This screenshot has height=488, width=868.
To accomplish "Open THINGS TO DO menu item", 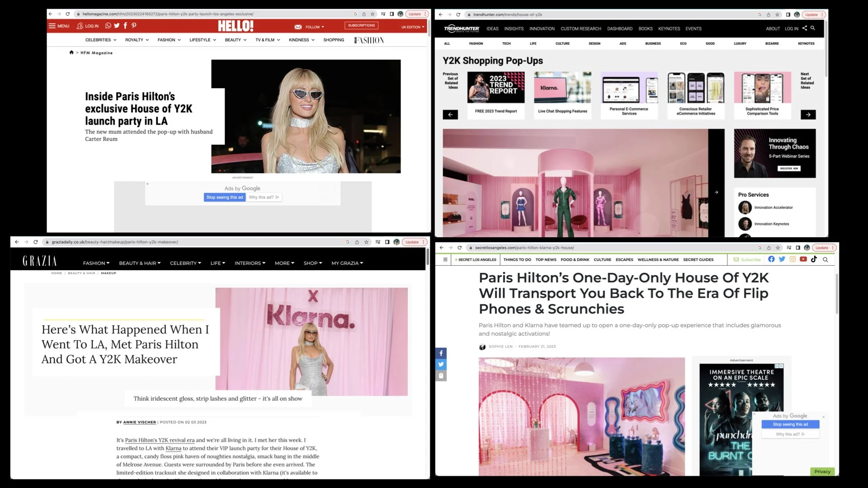I will coord(517,260).
